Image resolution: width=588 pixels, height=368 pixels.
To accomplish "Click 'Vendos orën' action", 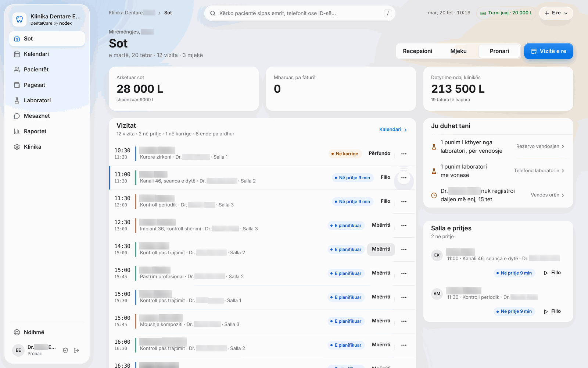I will coord(548,195).
